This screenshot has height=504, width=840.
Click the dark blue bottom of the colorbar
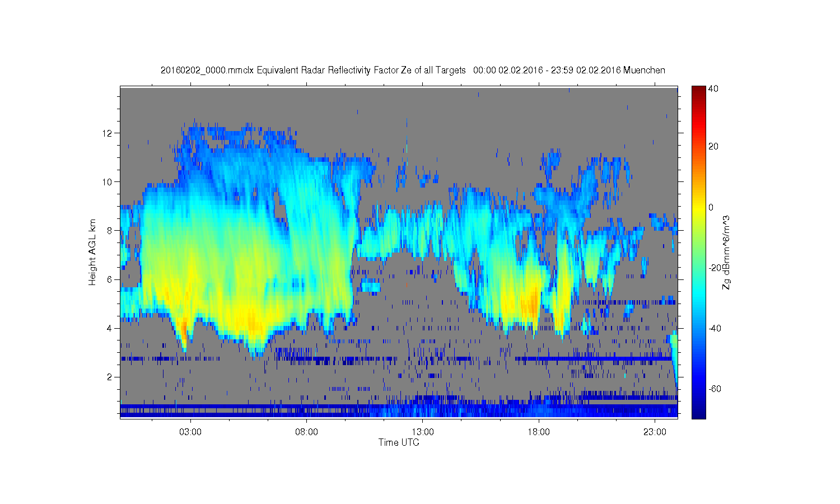coord(698,413)
